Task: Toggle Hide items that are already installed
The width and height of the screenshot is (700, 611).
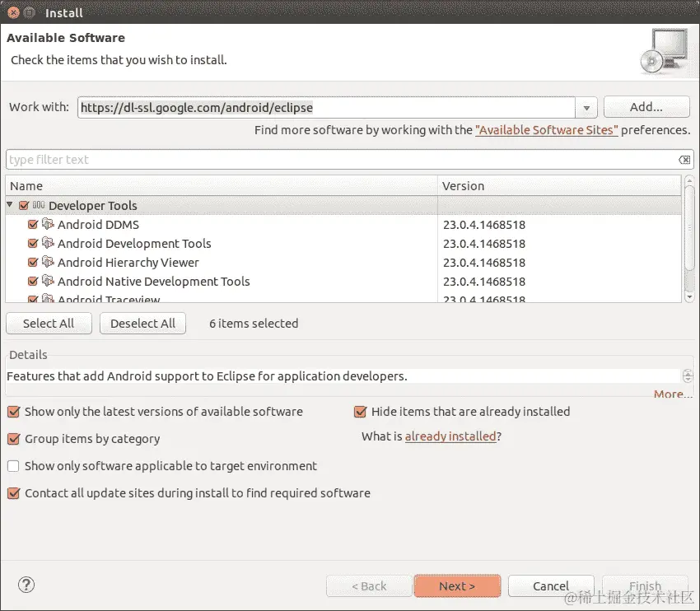Action: click(360, 412)
